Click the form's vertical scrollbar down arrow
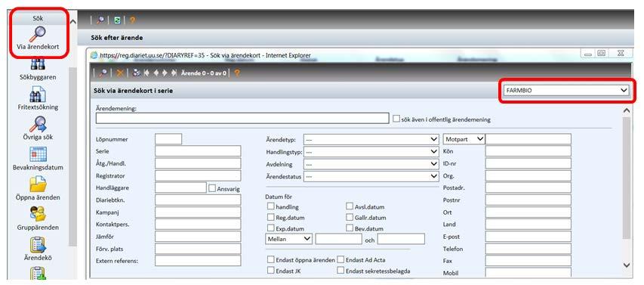 coord(627,265)
